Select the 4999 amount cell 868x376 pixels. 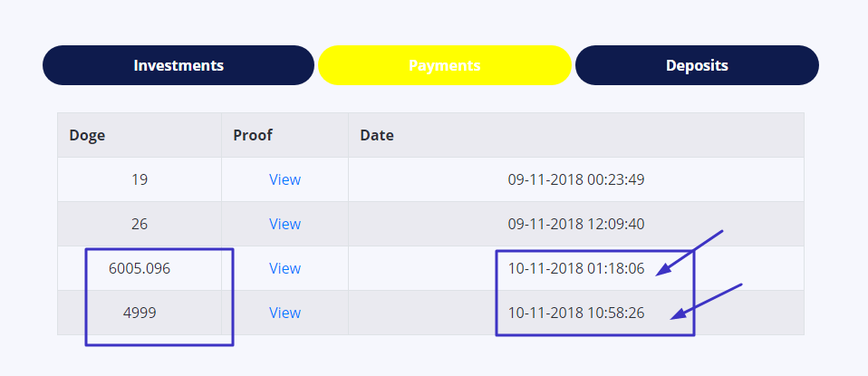click(x=140, y=313)
